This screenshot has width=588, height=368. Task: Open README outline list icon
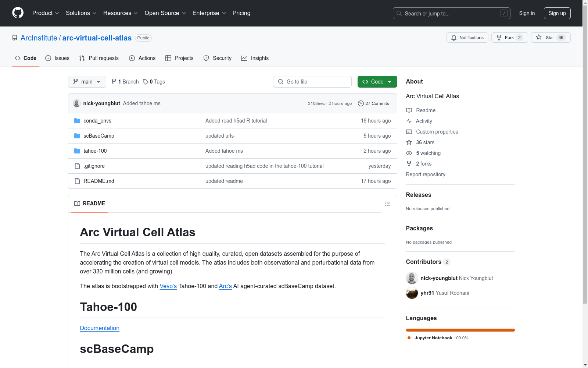(387, 204)
